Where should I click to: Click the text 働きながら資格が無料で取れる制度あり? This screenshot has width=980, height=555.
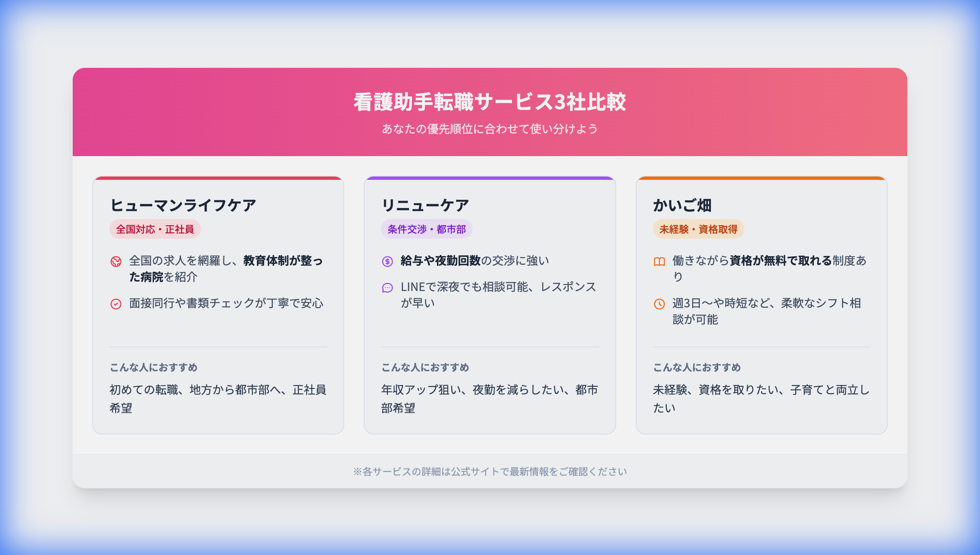770,269
